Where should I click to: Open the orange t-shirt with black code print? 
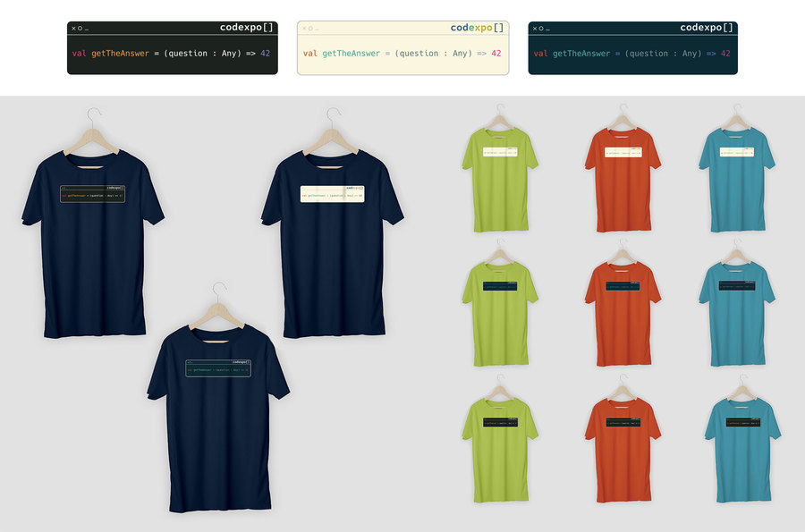(623, 450)
